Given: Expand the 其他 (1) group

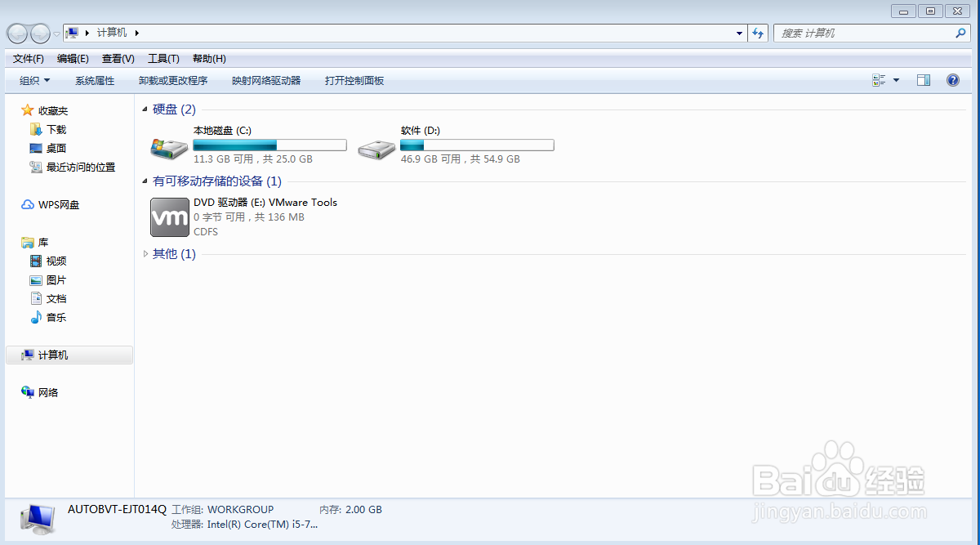Looking at the screenshot, I should [x=145, y=254].
